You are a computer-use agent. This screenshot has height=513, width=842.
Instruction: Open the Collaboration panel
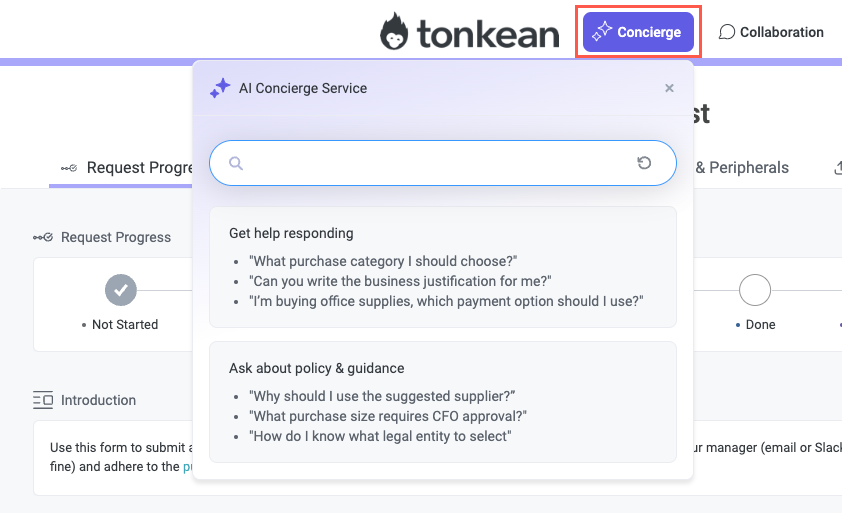point(771,32)
